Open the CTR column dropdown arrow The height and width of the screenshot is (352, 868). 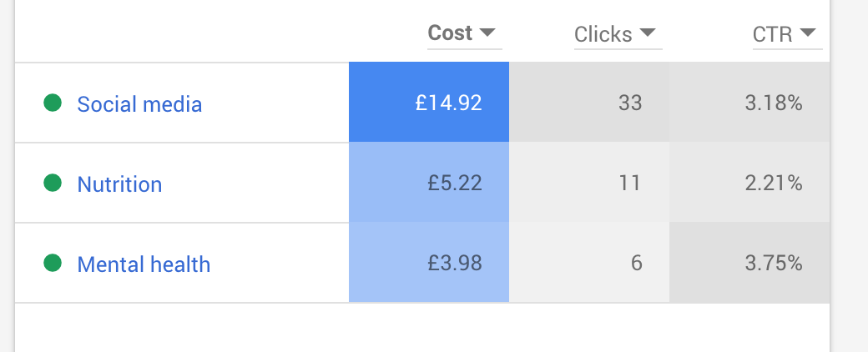(808, 33)
